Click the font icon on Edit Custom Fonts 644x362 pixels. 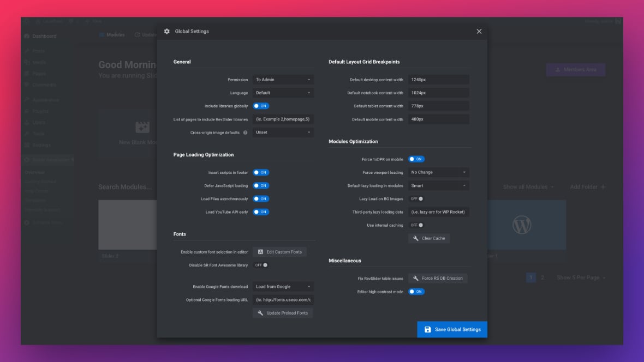(x=260, y=252)
